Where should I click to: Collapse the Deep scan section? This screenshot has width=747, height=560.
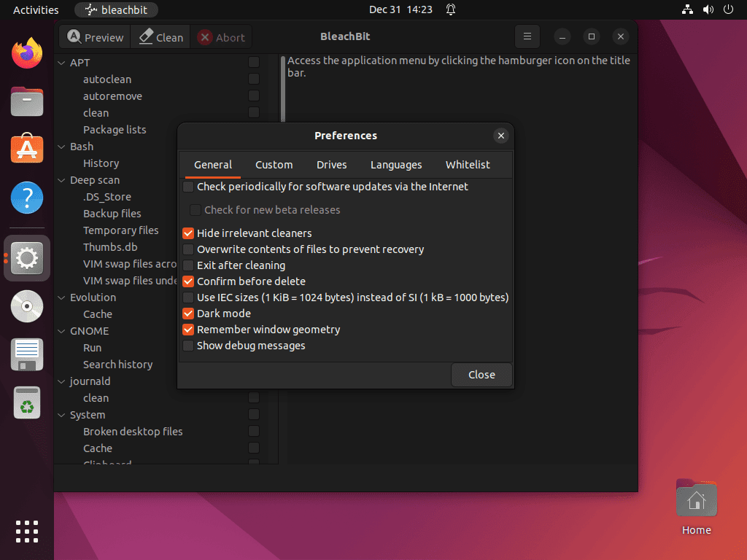[x=61, y=179]
